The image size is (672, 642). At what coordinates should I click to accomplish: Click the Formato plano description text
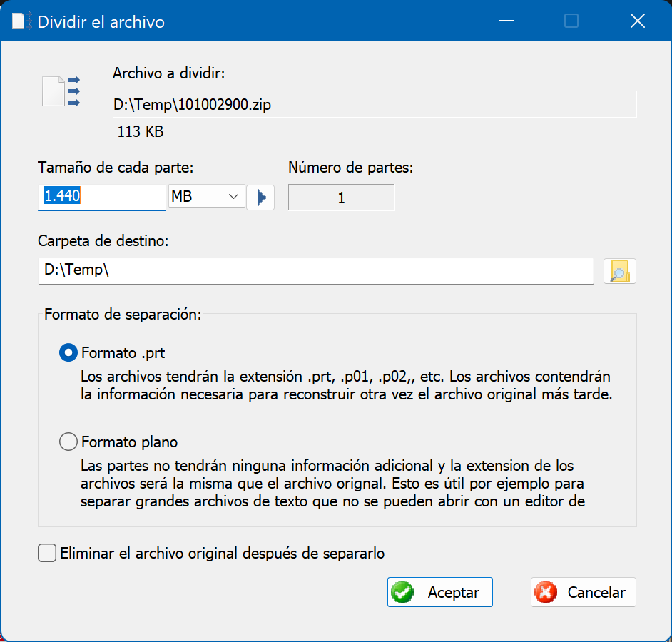click(332, 484)
